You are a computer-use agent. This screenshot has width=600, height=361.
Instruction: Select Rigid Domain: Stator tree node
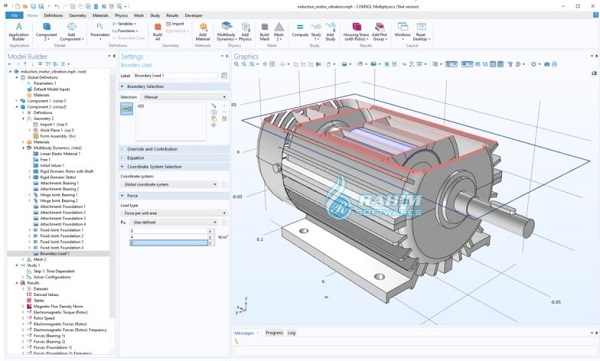58,177
